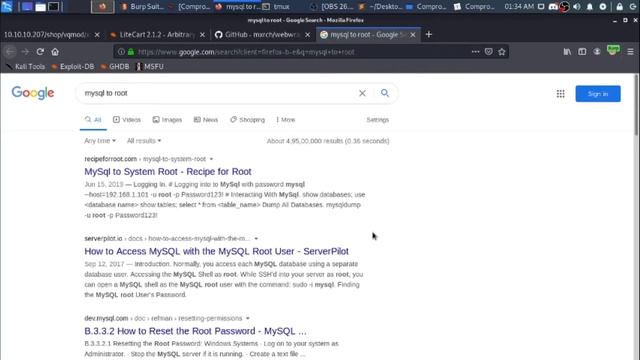Image resolution: width=640 pixels, height=360 pixels.
Task: Click the magnifier search button
Action: point(384,93)
